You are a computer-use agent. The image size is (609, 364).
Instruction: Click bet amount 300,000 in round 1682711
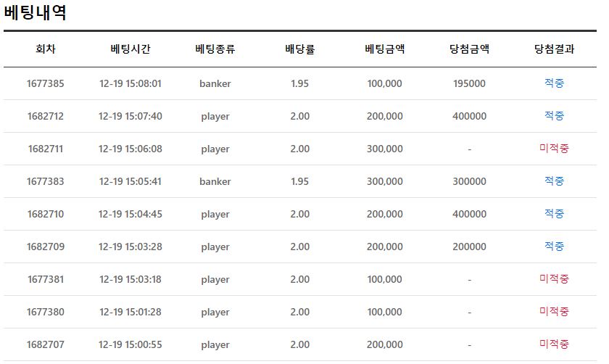tap(384, 149)
